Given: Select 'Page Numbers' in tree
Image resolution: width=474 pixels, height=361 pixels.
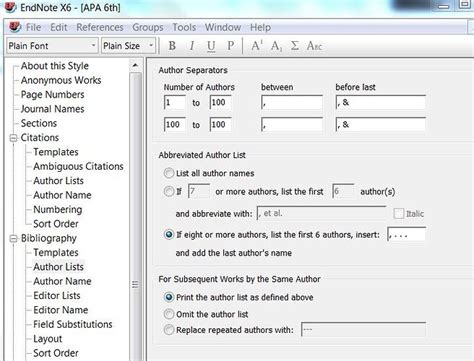Looking at the screenshot, I should tap(52, 94).
